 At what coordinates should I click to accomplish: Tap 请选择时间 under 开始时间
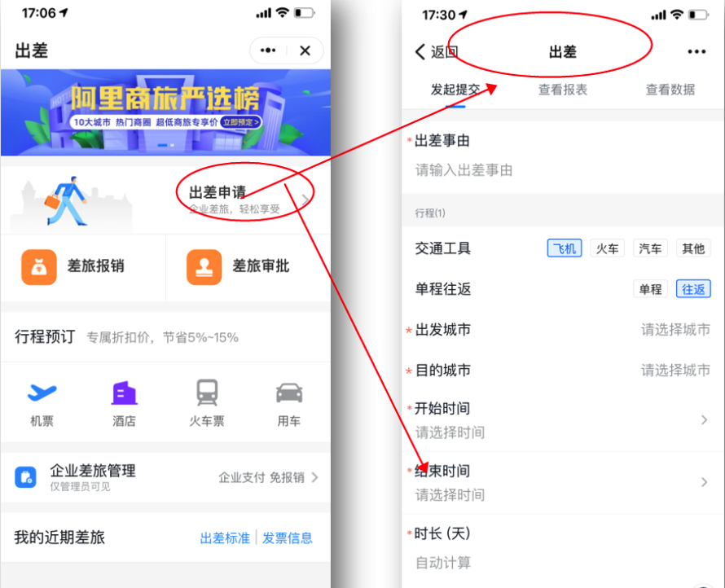pos(450,432)
